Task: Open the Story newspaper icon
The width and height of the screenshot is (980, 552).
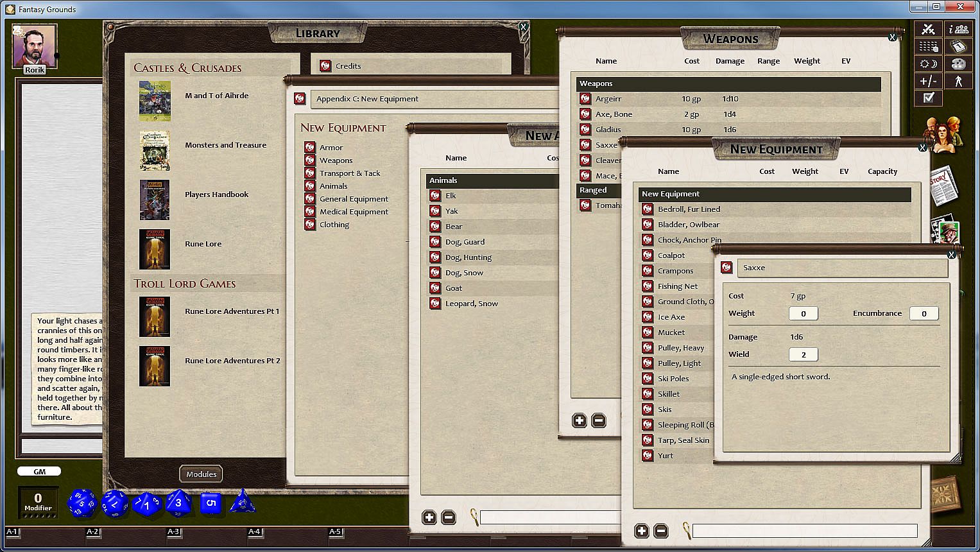Action: (943, 185)
